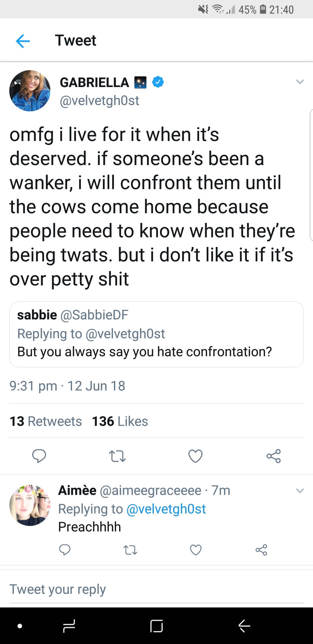Tap the blue back arrow
This screenshot has height=644, width=313.
pos(23,41)
